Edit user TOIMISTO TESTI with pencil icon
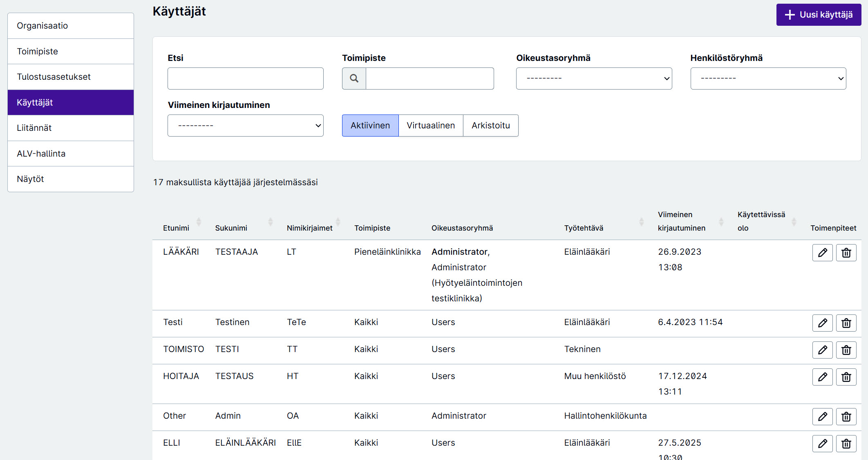The image size is (868, 460). coord(822,350)
